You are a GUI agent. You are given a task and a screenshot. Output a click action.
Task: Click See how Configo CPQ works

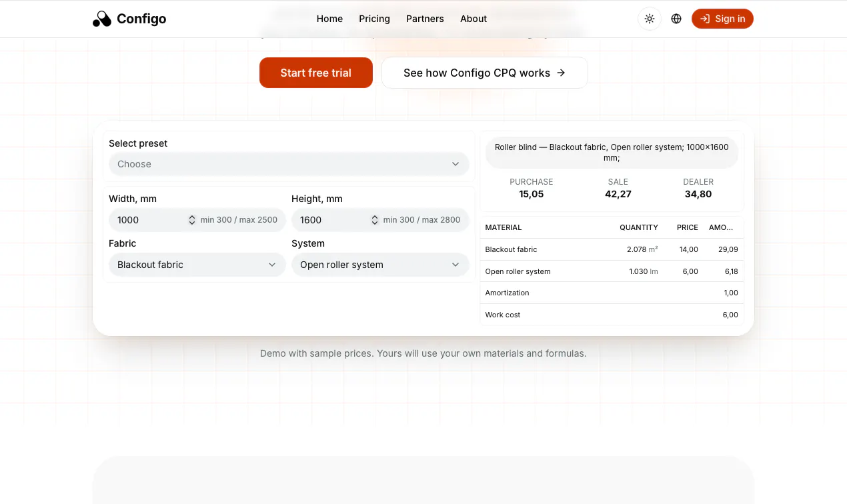[485, 73]
